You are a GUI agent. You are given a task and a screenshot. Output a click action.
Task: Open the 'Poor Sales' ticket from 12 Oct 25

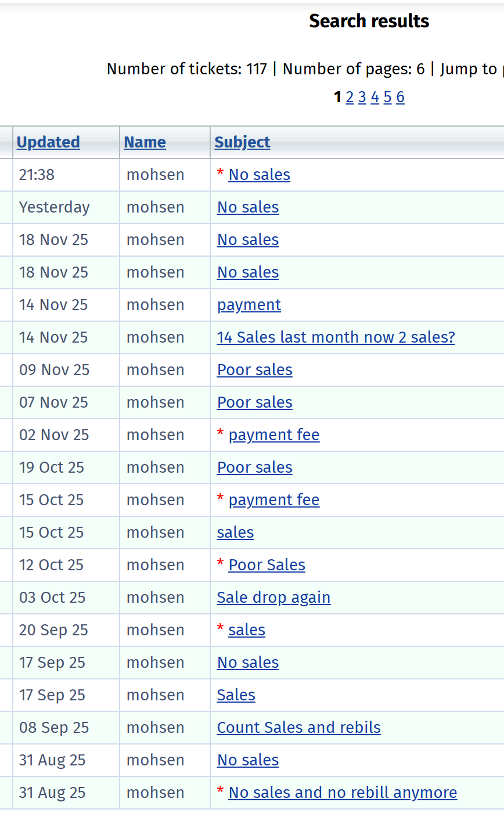coord(267,565)
